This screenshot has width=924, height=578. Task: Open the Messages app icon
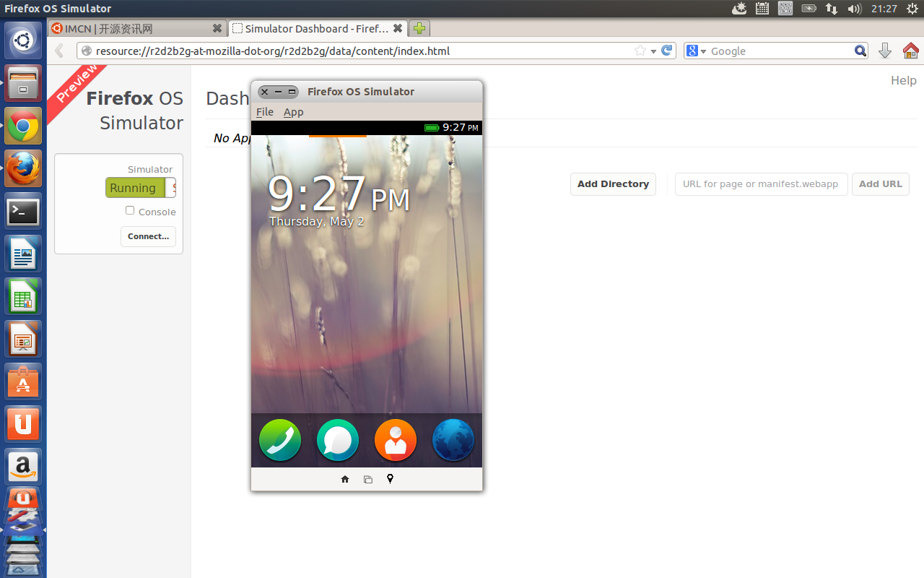click(x=338, y=440)
